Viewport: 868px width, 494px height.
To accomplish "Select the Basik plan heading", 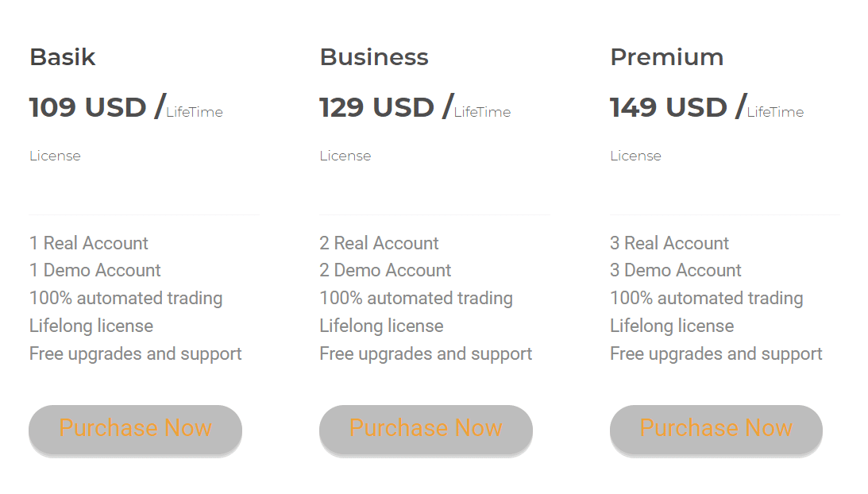I will pyautogui.click(x=62, y=56).
